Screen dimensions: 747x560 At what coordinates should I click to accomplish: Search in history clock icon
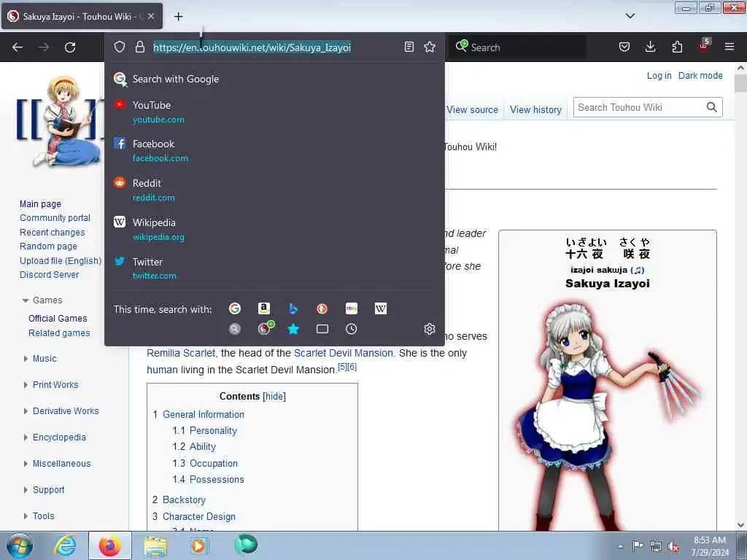(352, 329)
